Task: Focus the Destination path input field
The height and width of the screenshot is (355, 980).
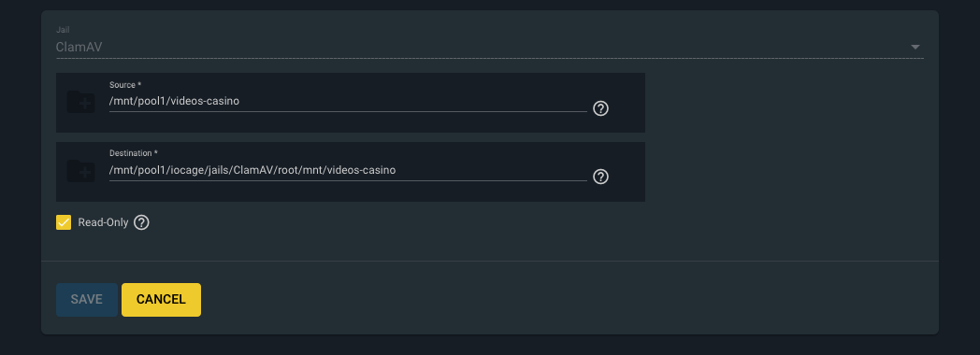Action: click(348, 170)
